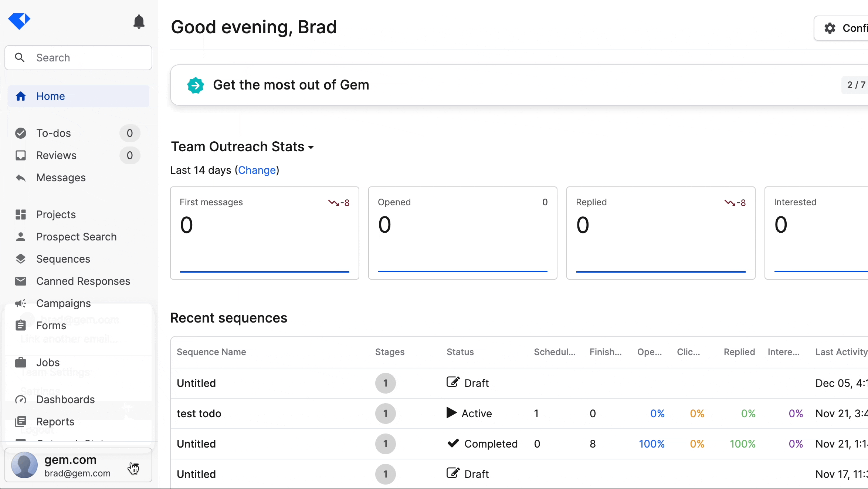Screen dimensions: 868x489
Task: Click the Dashboards gauge icon
Action: 21,399
